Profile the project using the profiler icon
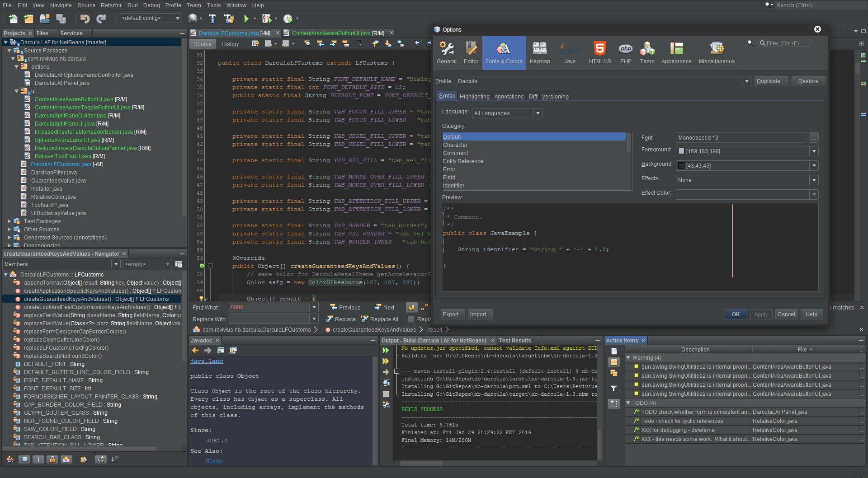This screenshot has width=868, height=478. pos(288,19)
